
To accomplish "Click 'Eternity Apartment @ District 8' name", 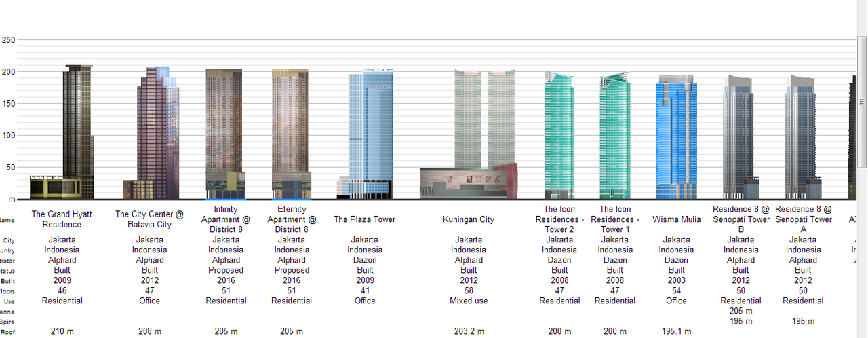I will point(292,219).
